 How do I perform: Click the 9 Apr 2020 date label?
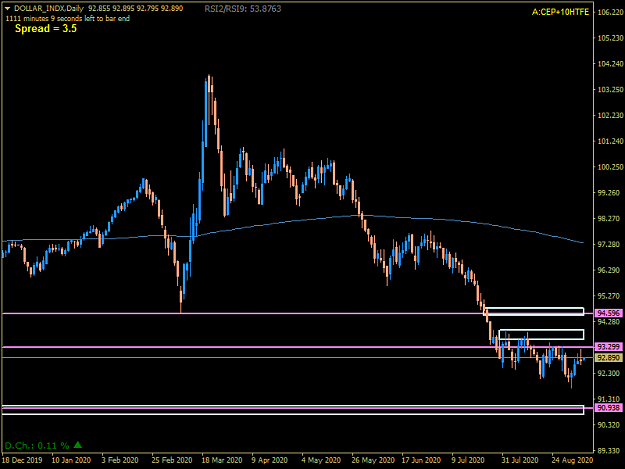[x=269, y=460]
